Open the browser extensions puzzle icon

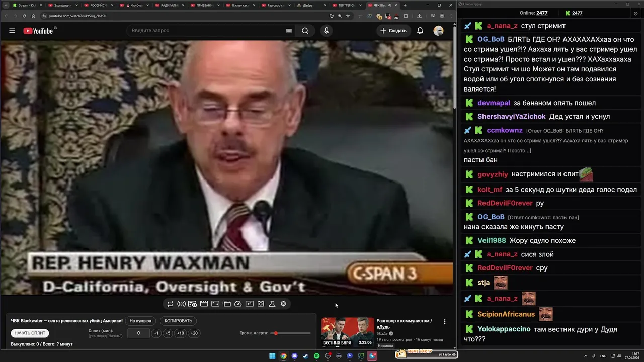(x=406, y=16)
